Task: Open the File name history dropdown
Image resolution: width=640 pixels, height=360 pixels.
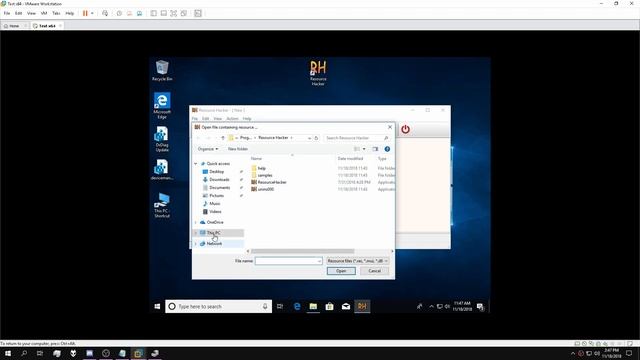Action: [319, 261]
